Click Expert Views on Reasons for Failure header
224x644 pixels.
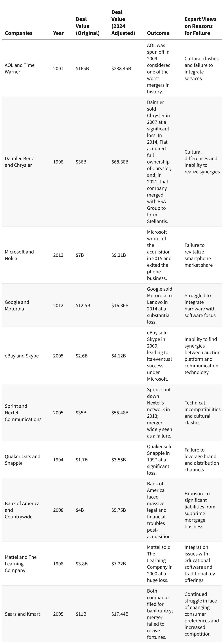(x=200, y=26)
